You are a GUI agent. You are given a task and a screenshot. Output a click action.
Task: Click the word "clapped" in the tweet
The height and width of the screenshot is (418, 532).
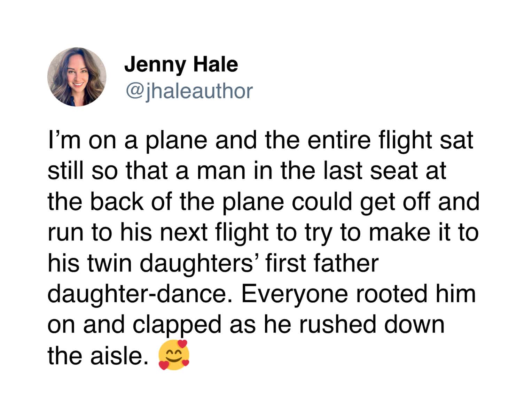click(x=177, y=325)
